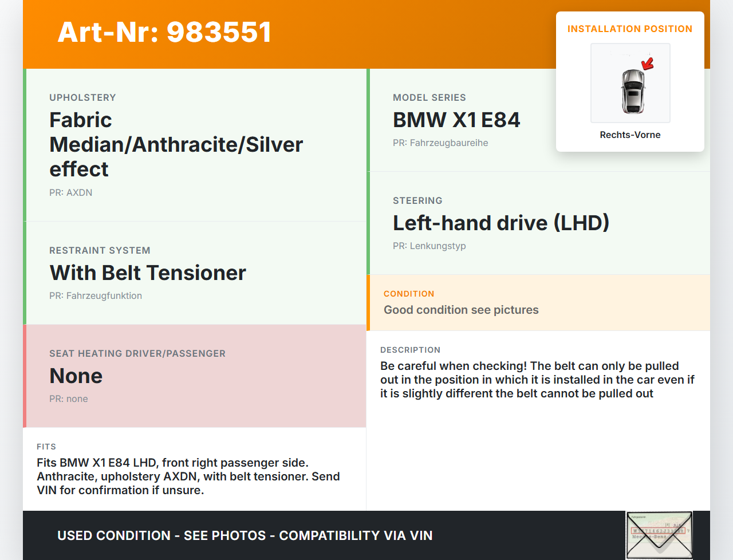Image resolution: width=733 pixels, height=560 pixels.
Task: Select the Left-hand drive (LHD) value
Action: pyautogui.click(x=501, y=223)
